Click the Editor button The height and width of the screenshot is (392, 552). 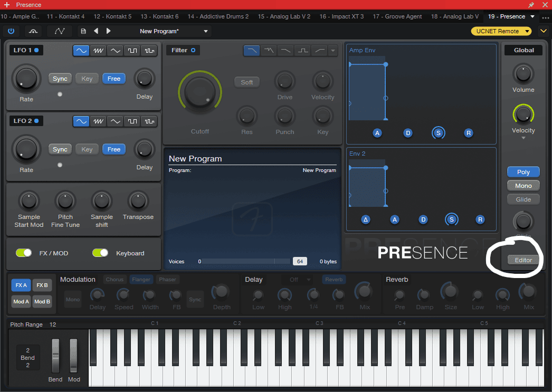[x=523, y=260]
